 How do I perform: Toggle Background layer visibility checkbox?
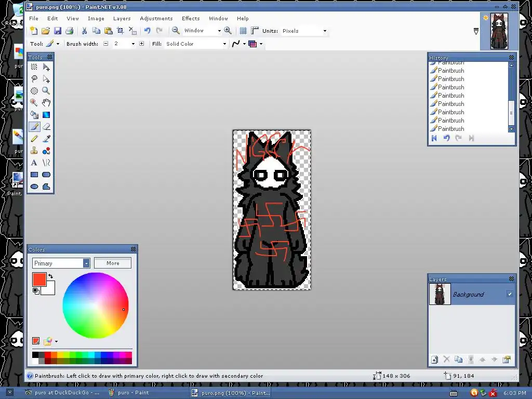[510, 294]
